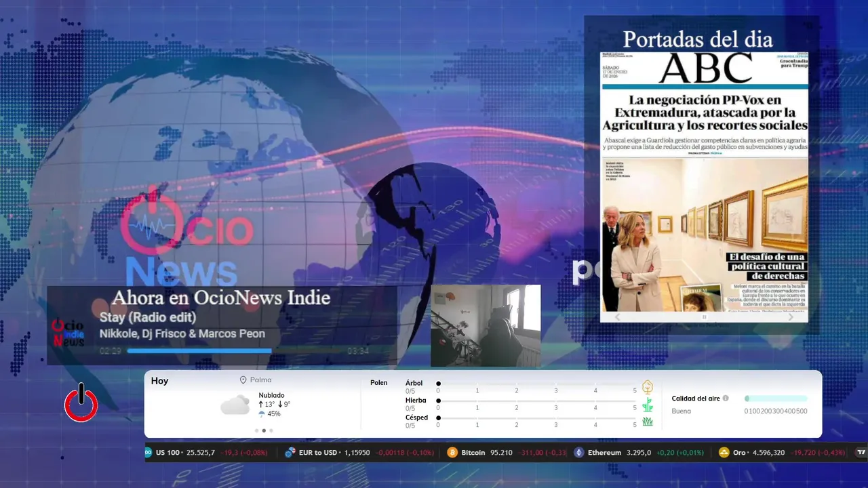Pause the Portadas del dia slideshow

coord(704,317)
